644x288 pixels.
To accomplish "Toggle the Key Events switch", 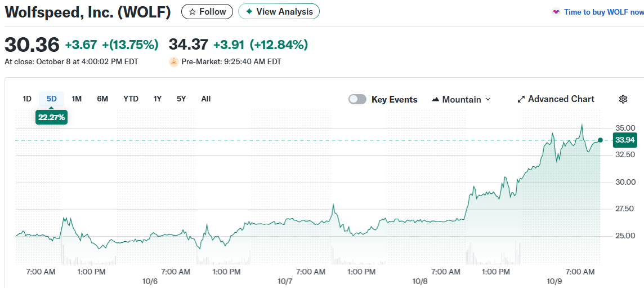I will tap(357, 99).
